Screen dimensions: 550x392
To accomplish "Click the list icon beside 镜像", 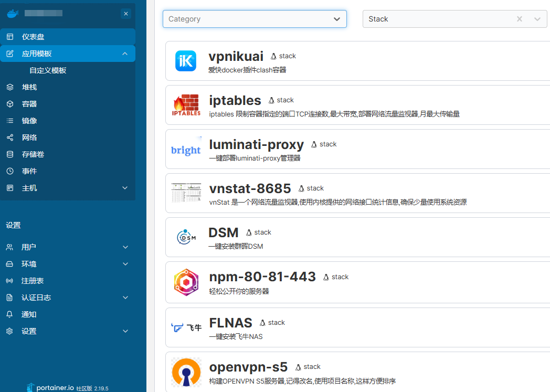I will coord(10,121).
